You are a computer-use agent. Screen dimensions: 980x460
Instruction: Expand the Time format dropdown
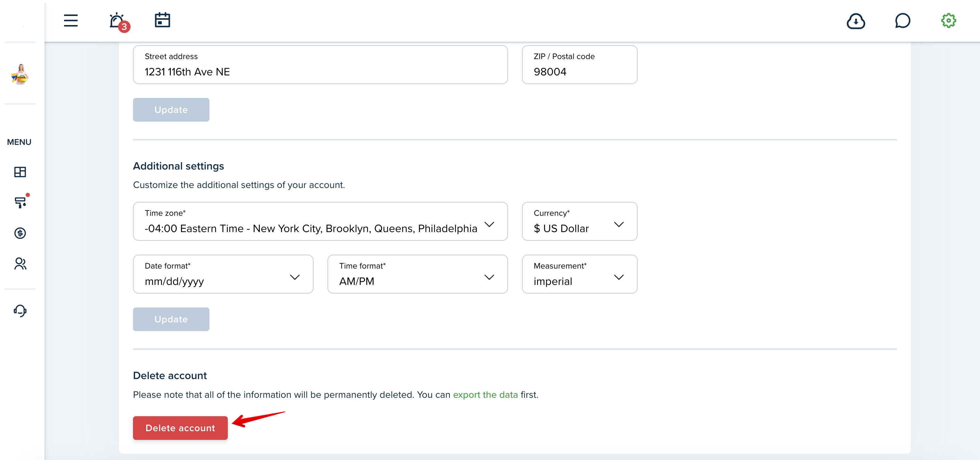(417, 274)
